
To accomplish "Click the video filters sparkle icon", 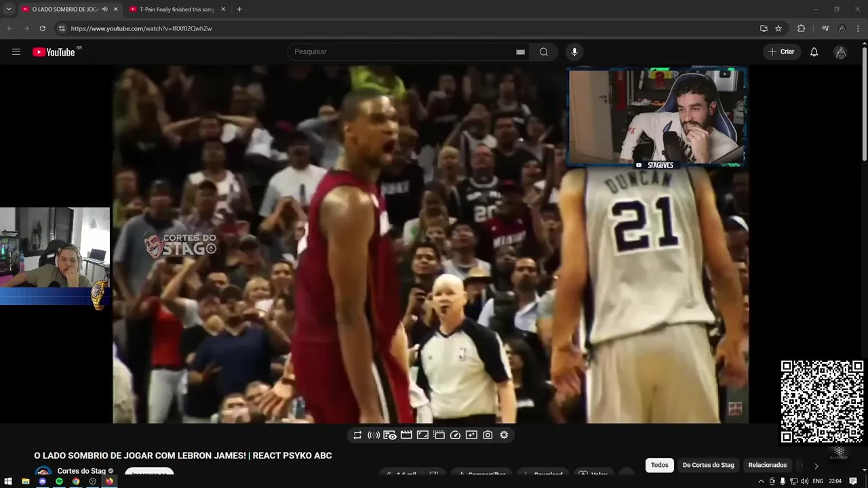I will coord(471,435).
